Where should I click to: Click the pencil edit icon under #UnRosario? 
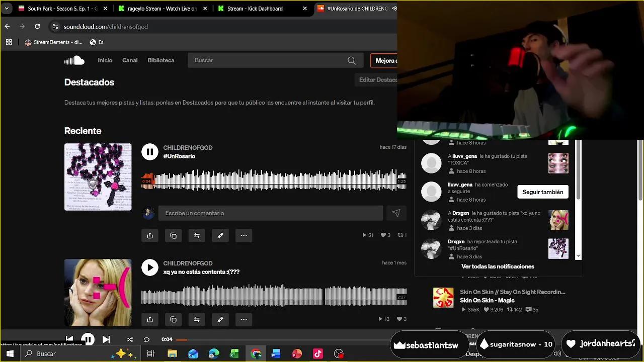point(220,235)
